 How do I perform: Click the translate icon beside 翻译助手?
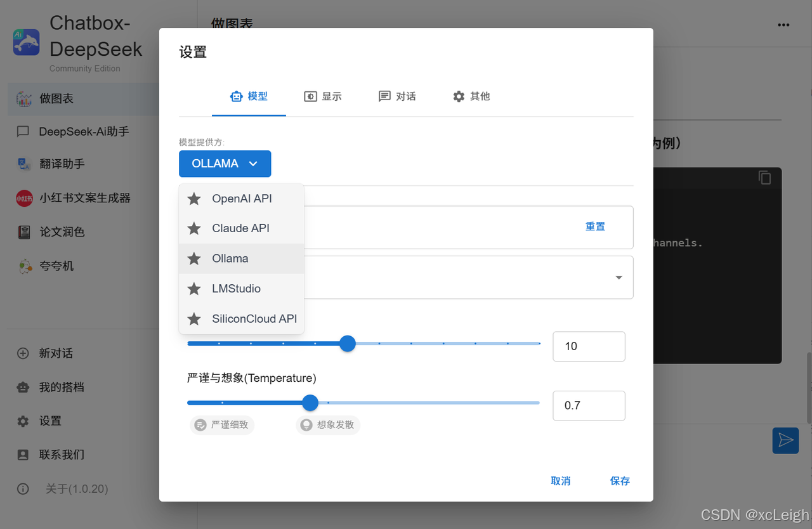click(x=24, y=164)
